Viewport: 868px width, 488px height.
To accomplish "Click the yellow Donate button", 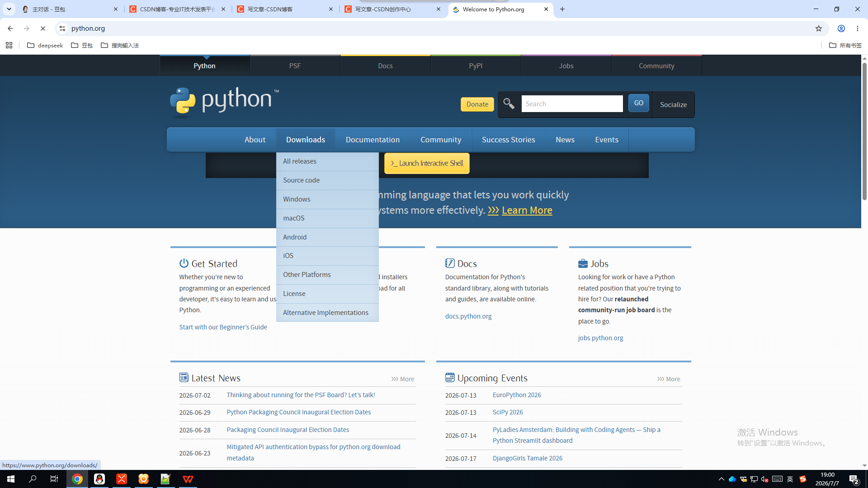I will coord(477,104).
